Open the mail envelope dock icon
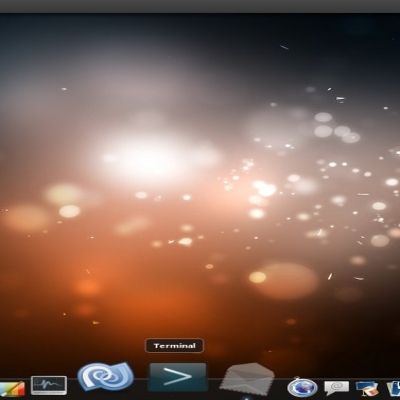400x400 pixels. click(247, 379)
